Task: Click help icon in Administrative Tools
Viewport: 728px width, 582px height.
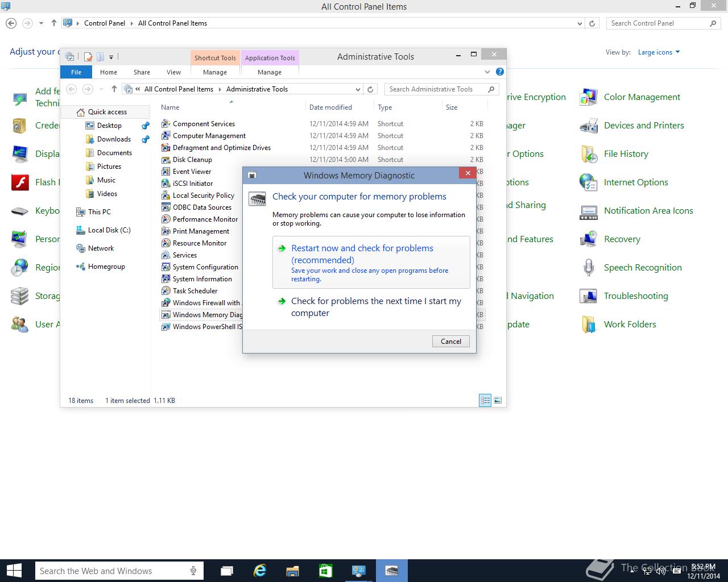Action: pos(499,72)
